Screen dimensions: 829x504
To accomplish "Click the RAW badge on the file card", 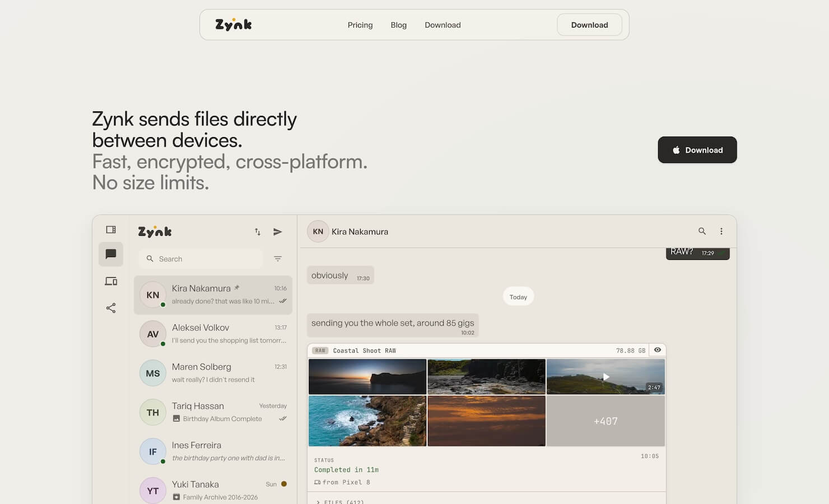I will tap(320, 351).
